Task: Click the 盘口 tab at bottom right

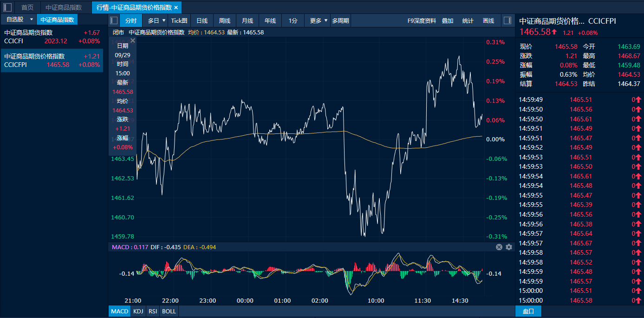Action: point(528,311)
